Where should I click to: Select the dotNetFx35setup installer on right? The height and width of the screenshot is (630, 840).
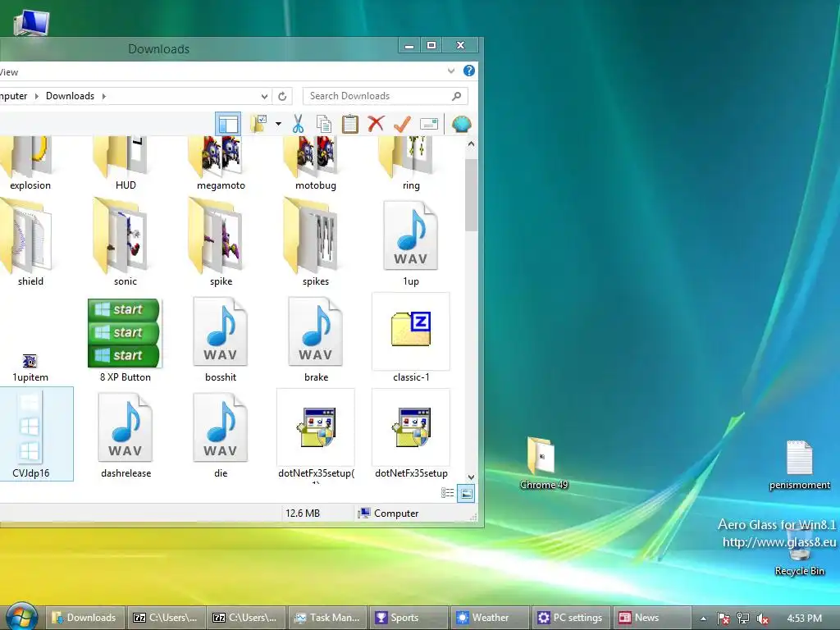coord(411,435)
